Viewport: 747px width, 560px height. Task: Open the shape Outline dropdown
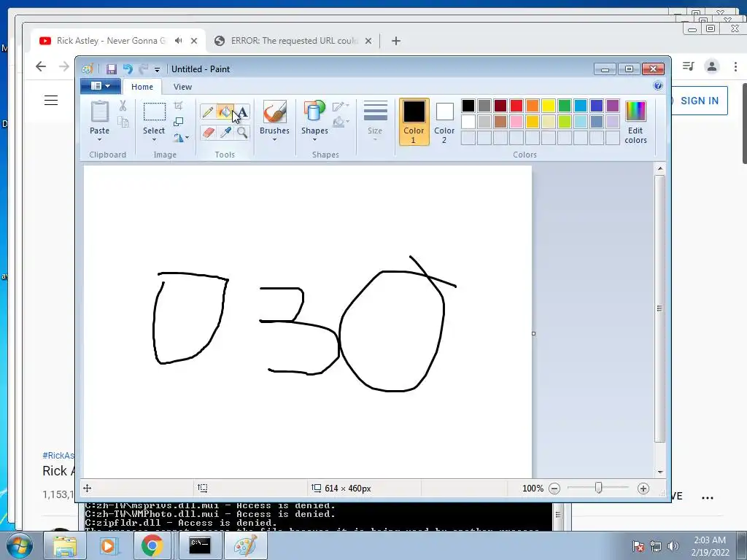(341, 106)
